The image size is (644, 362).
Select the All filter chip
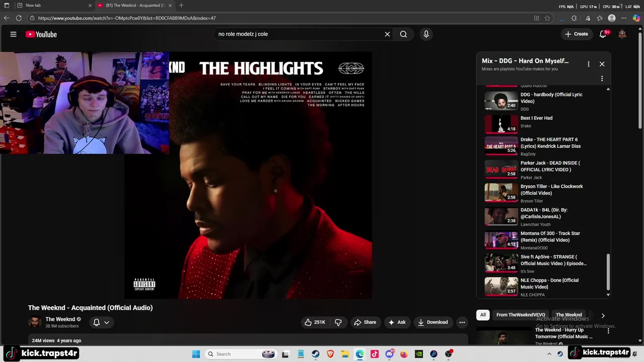tap(483, 315)
